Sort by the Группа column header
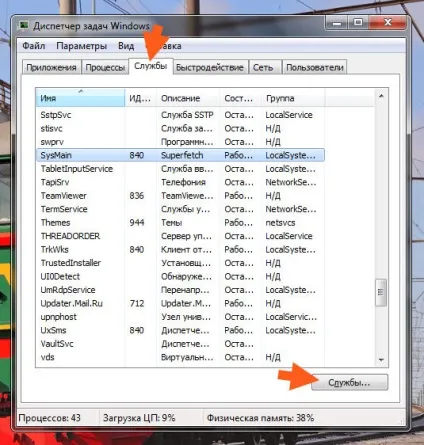The width and height of the screenshot is (424, 445). tap(293, 98)
